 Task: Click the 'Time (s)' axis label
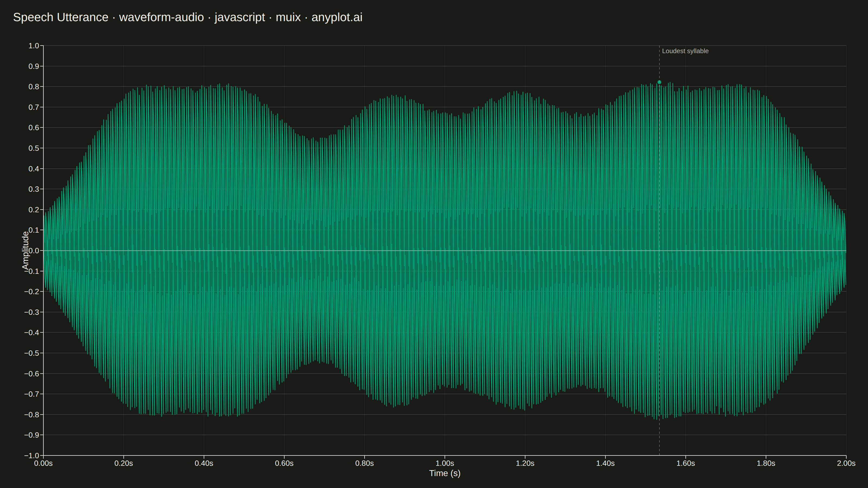pos(445,473)
